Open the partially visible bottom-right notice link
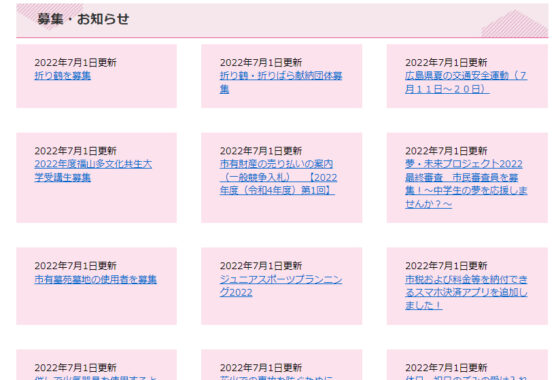Viewport: 554px width, 380px height. (x=466, y=378)
